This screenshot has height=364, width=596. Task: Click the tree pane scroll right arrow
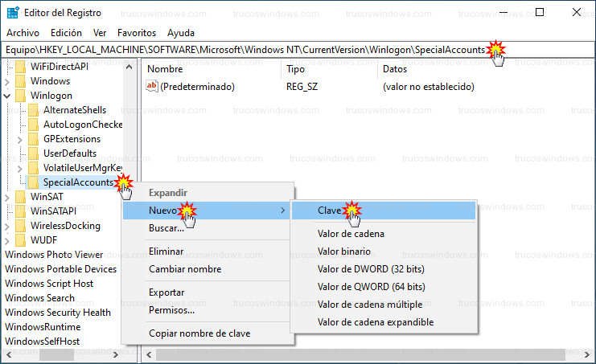pyautogui.click(x=116, y=355)
